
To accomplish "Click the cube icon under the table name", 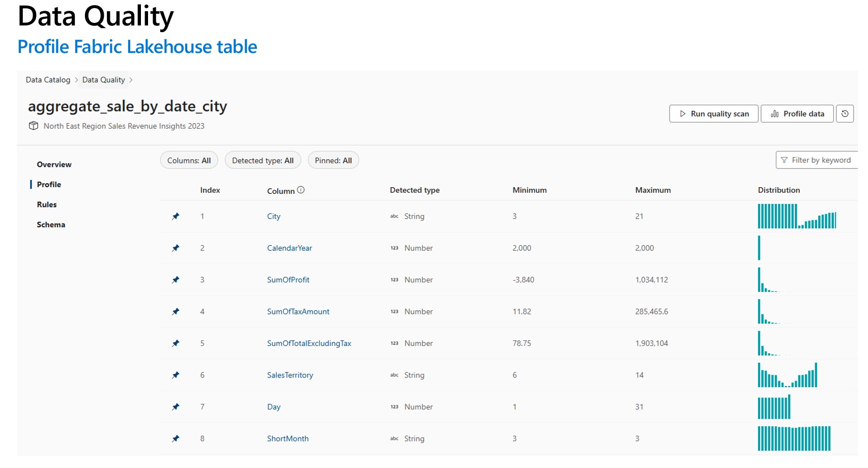I will [x=34, y=126].
